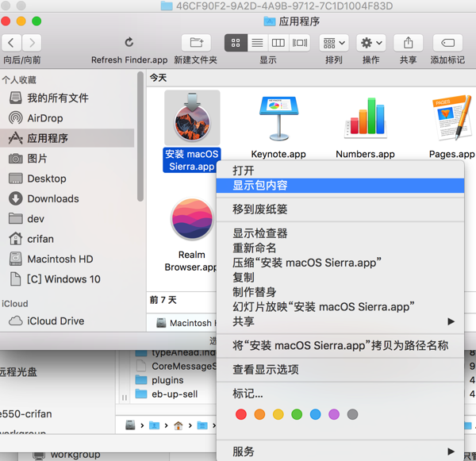Apply the red tag color

241,414
